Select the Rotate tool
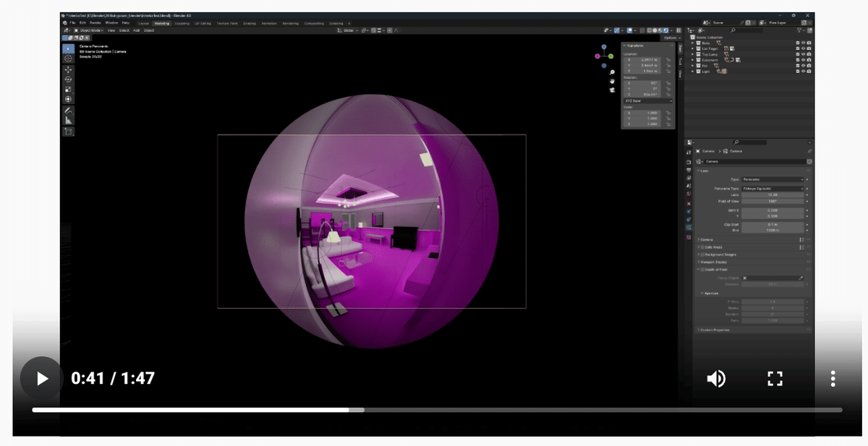 (x=68, y=80)
